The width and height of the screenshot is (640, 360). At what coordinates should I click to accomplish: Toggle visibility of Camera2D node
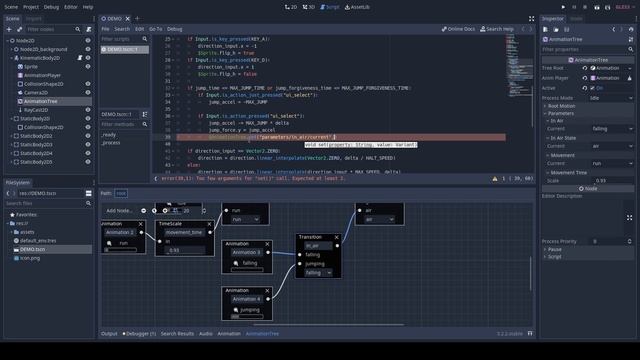tap(88, 93)
